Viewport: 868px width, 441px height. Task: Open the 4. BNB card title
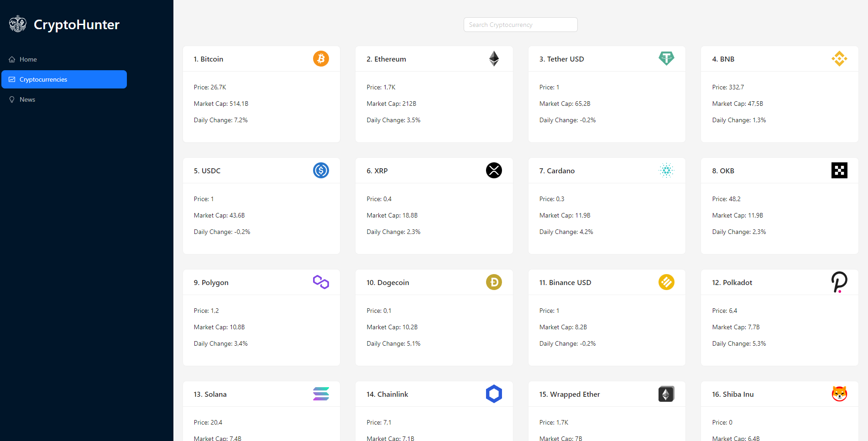coord(723,59)
